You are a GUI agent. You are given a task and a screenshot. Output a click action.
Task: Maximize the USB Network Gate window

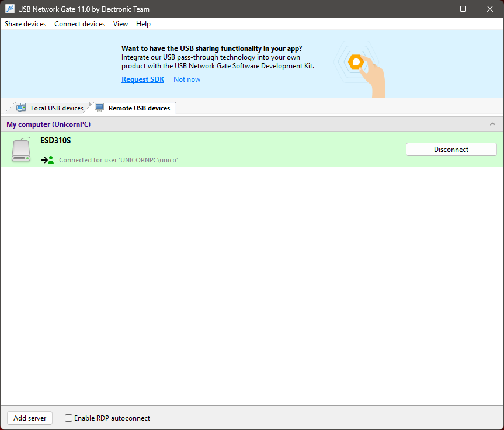pyautogui.click(x=463, y=9)
